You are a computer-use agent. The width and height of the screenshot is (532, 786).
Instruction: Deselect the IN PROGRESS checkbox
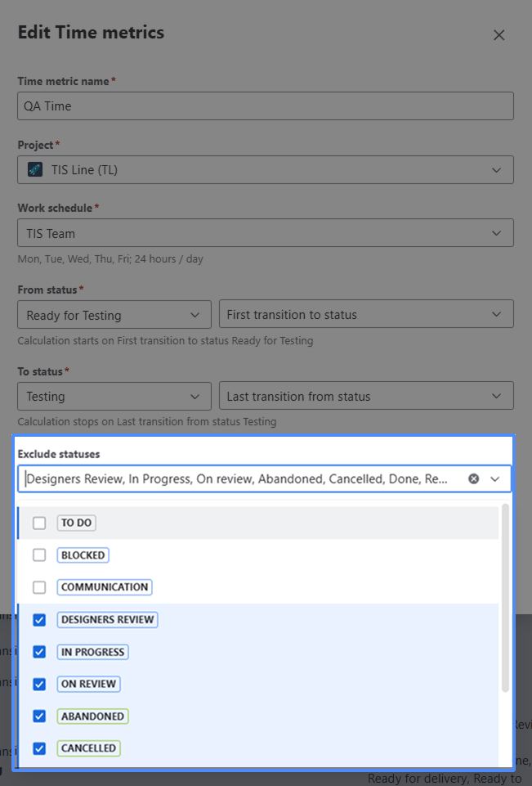(x=39, y=652)
